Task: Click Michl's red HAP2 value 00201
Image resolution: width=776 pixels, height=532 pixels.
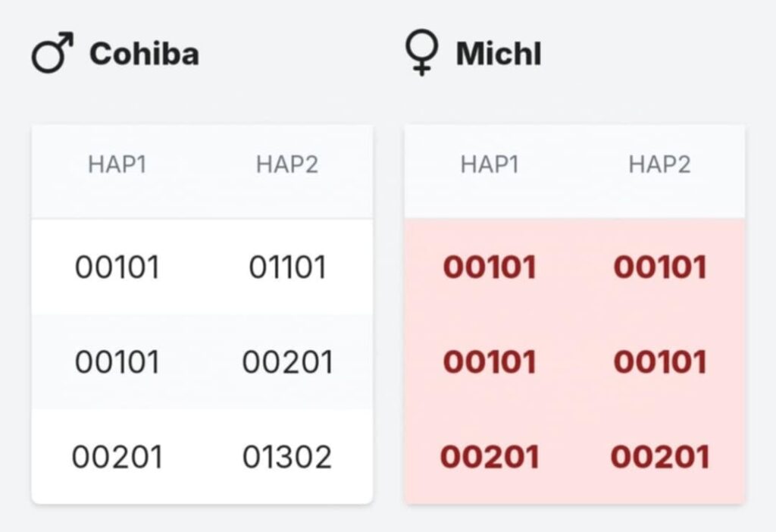Action: pos(660,456)
